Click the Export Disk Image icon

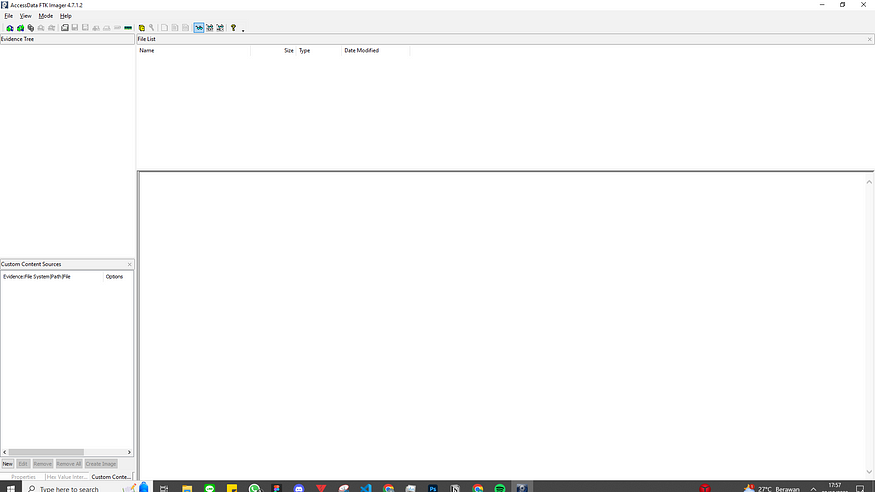click(x=75, y=28)
